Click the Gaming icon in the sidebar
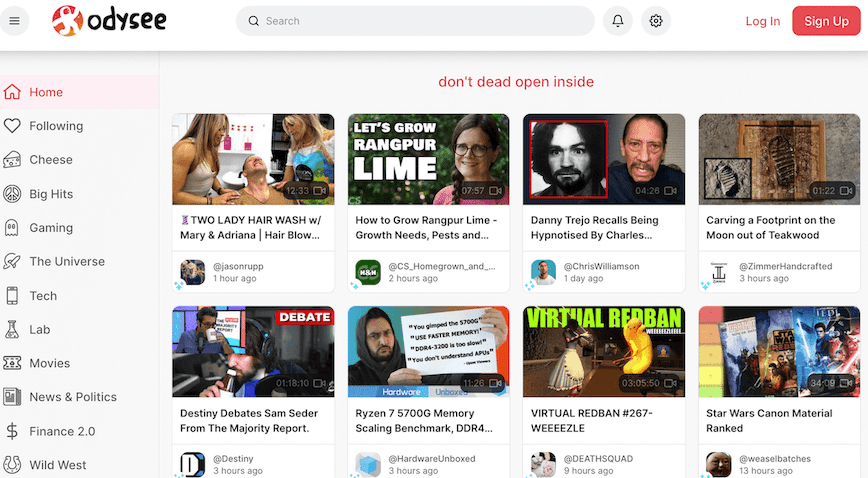 (12, 228)
